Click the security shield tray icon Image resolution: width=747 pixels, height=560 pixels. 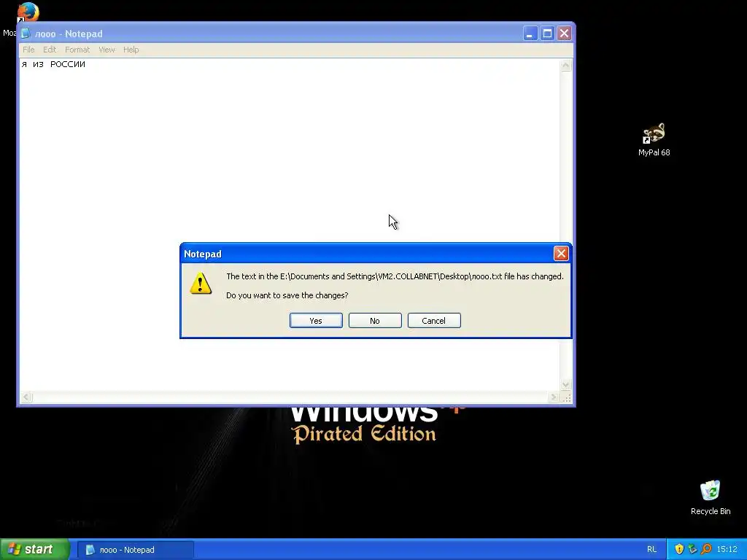coord(679,549)
